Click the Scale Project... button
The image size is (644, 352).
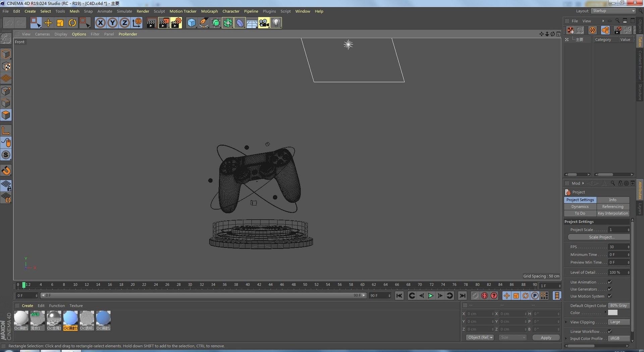click(599, 237)
